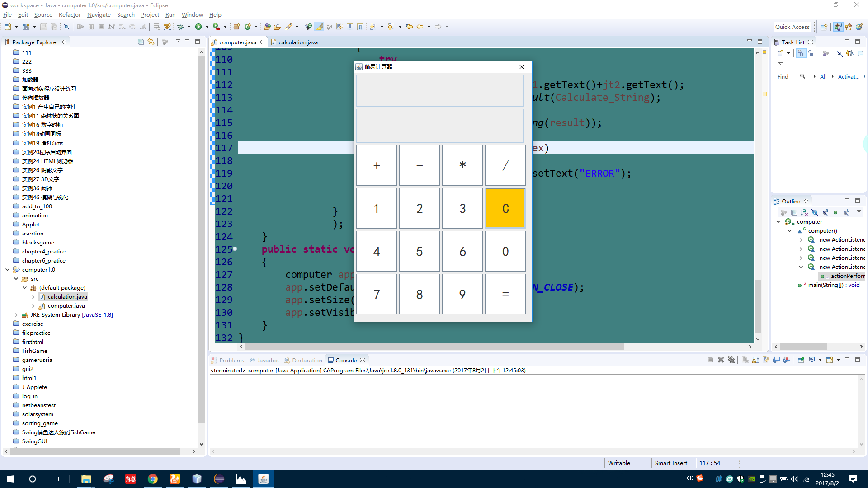Click the upper calculator text field
868x488 pixels.
(x=440, y=91)
